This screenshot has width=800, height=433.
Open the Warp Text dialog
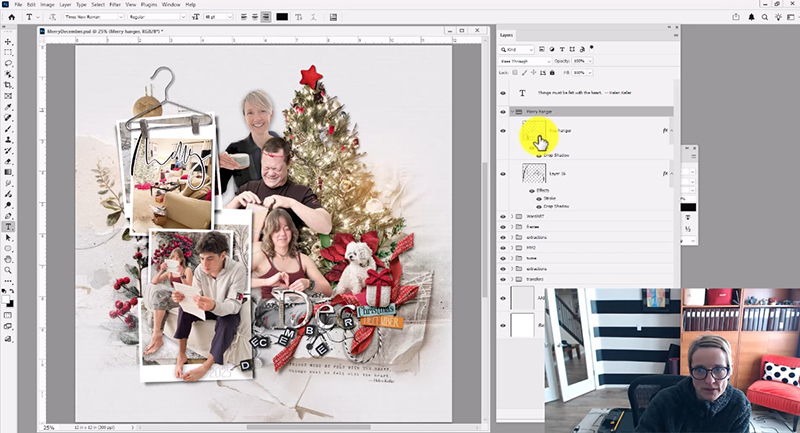[x=313, y=17]
